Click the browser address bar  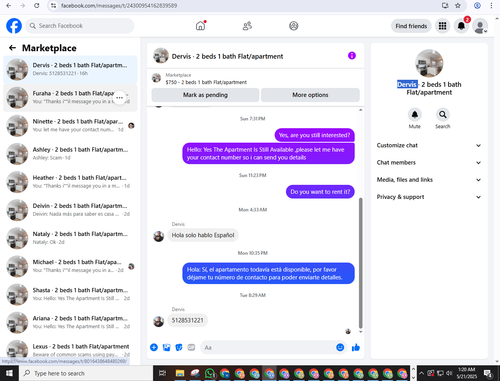[x=247, y=5]
